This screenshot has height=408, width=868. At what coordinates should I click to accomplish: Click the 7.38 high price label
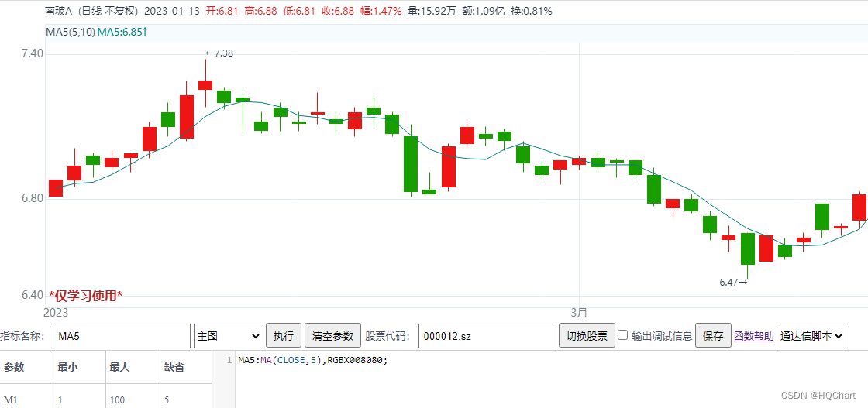coord(219,53)
